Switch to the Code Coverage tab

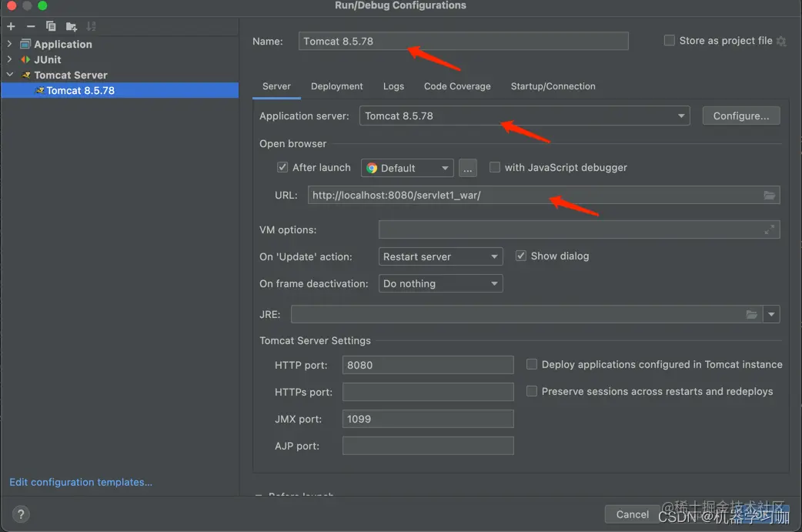pyautogui.click(x=456, y=86)
